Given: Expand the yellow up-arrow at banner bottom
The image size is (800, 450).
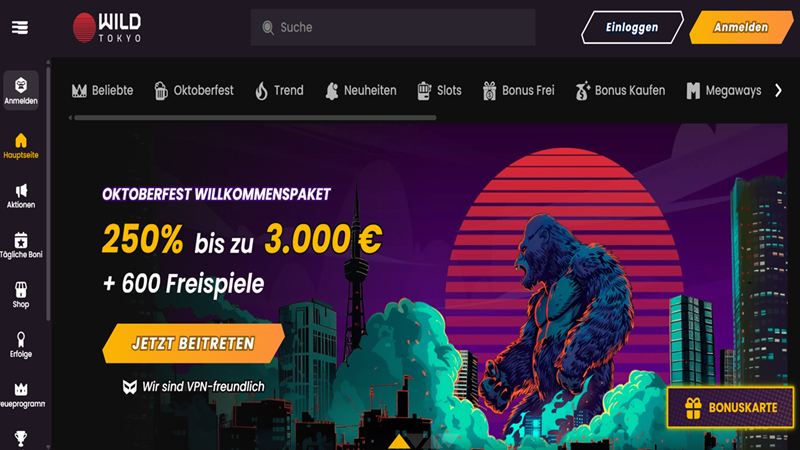Looking at the screenshot, I should (x=399, y=442).
